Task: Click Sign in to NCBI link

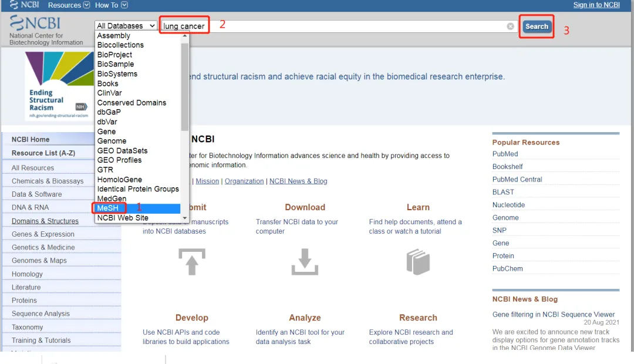Action: tap(596, 5)
